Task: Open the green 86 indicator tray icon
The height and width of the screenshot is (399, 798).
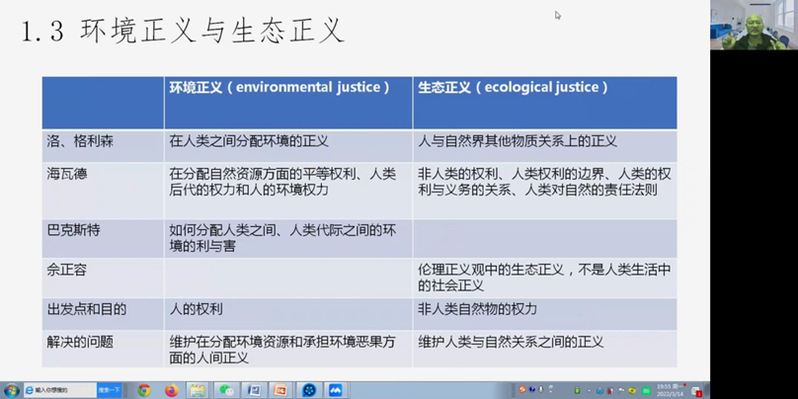Action: click(x=646, y=391)
